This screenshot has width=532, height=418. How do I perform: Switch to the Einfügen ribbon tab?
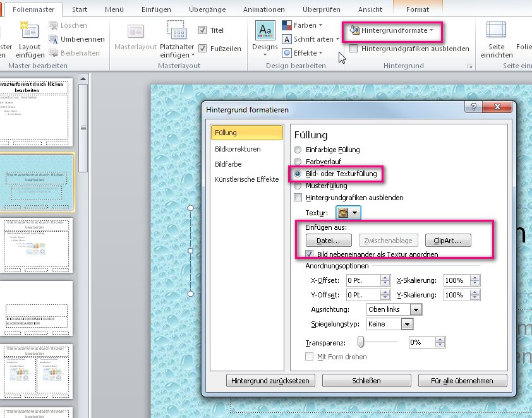click(155, 9)
